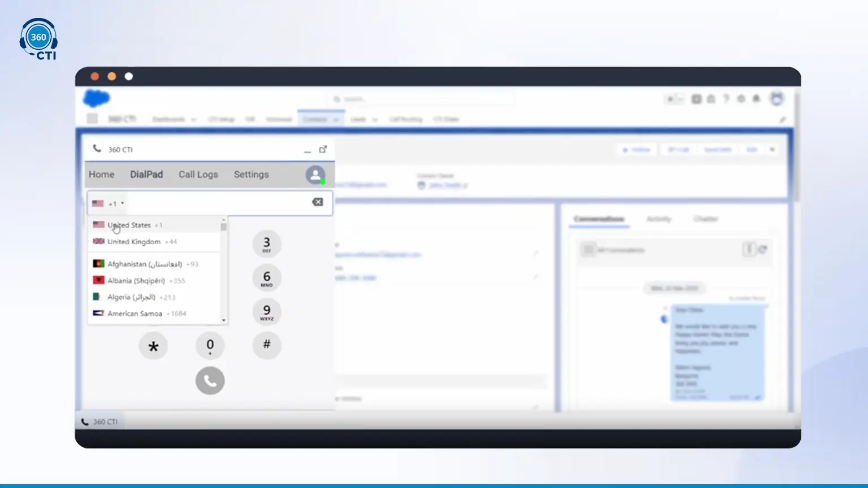Switch to the DialPad tab
Image resolution: width=868 pixels, height=488 pixels.
pyautogui.click(x=146, y=175)
